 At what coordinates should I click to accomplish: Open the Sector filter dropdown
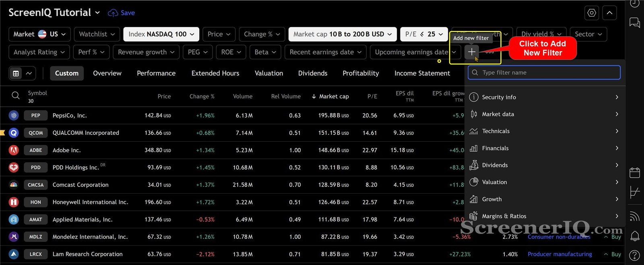(588, 34)
